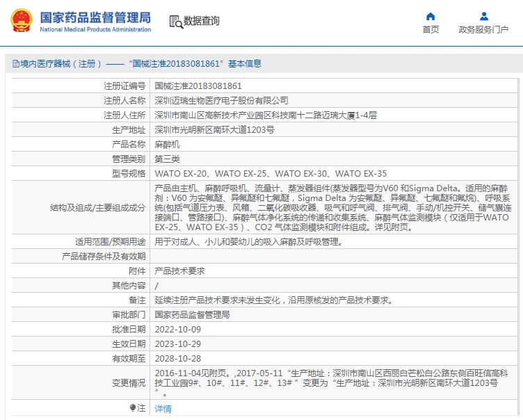The height and width of the screenshot is (420, 523).
Task: Click the 批准日期 label
Action: (129, 330)
